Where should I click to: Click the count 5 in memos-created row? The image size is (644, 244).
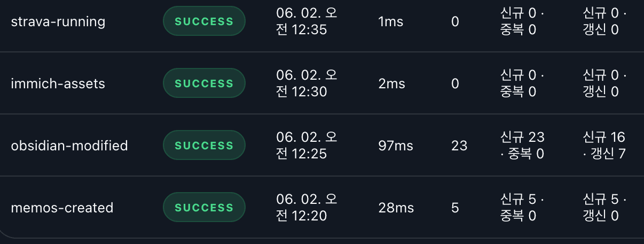click(x=455, y=208)
